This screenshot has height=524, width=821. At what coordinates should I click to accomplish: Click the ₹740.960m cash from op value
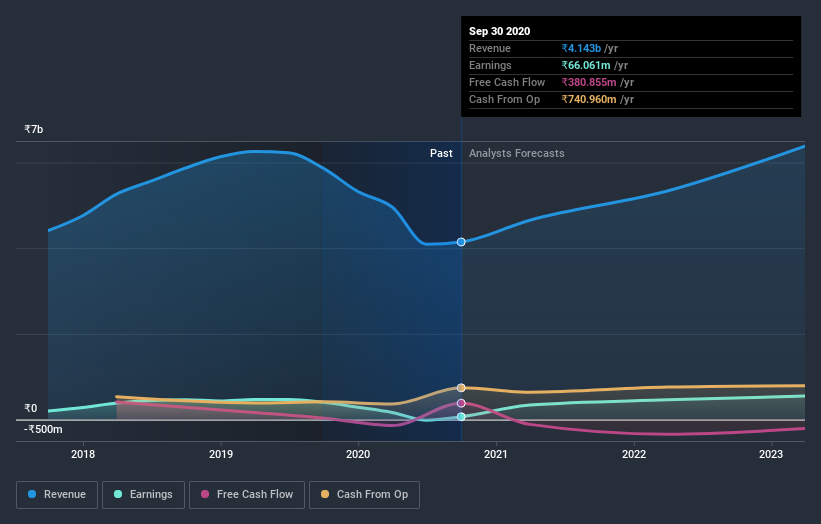[x=589, y=99]
